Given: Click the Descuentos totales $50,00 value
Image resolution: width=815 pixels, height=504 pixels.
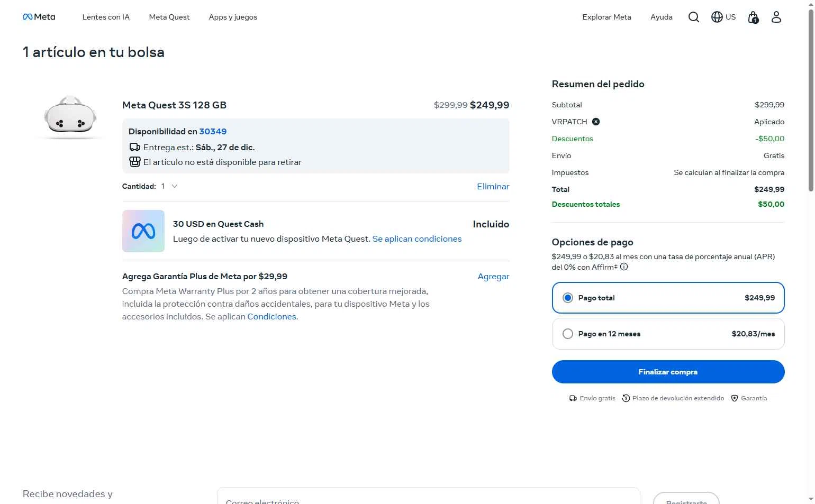Looking at the screenshot, I should click(x=771, y=204).
